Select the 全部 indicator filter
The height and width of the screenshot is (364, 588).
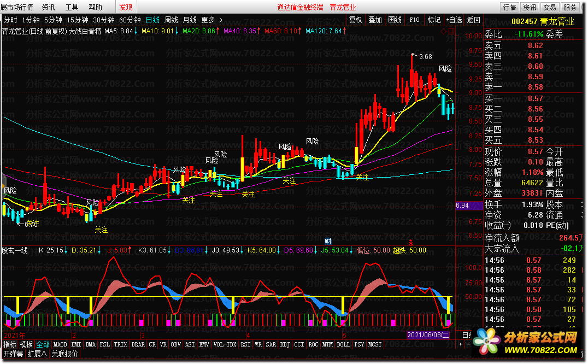coord(43,344)
